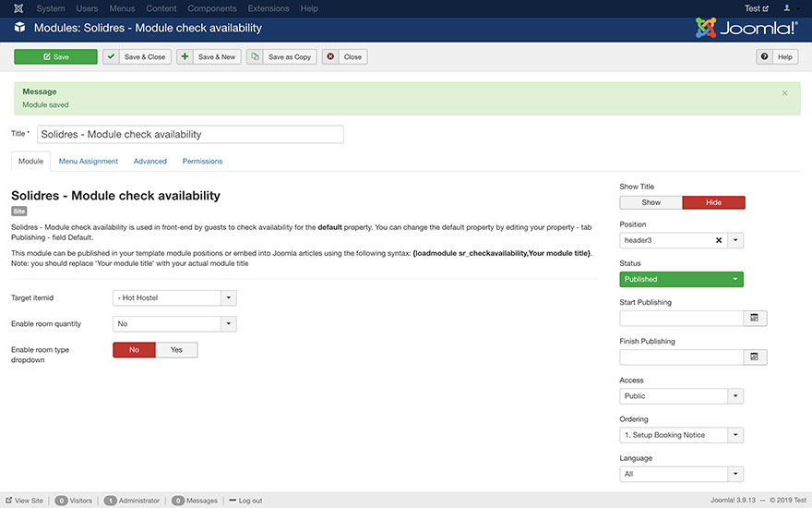Click the Finish Publishing date field
Viewport: 812px width, 508px height.
(682, 357)
